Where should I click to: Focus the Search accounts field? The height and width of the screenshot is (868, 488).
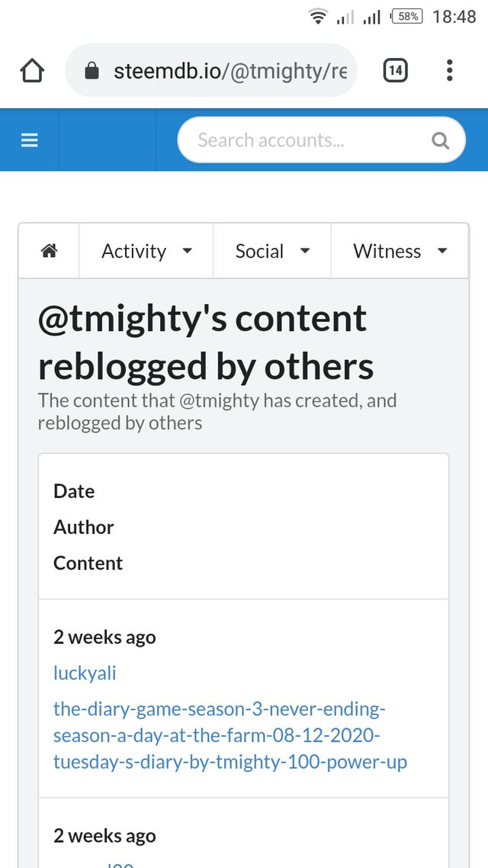click(x=305, y=140)
